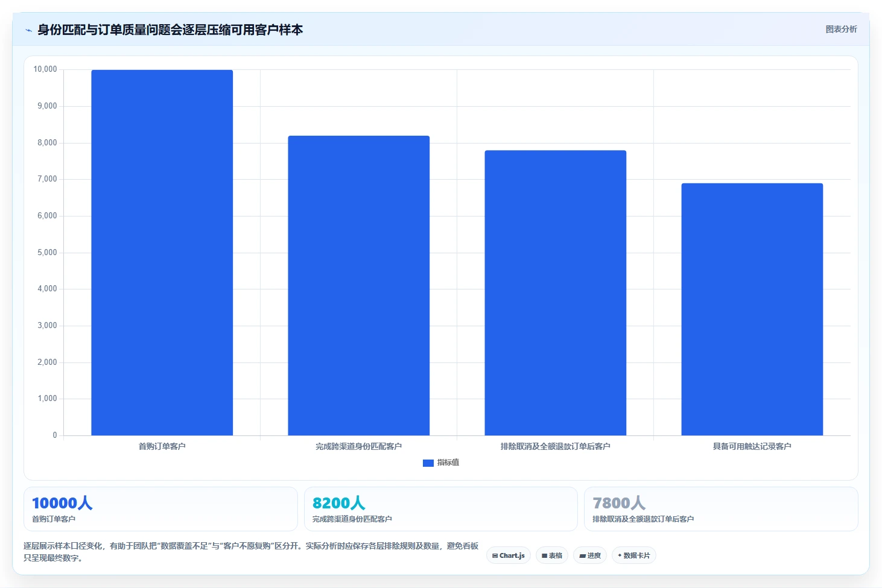Select the 表格 tag

(x=552, y=555)
